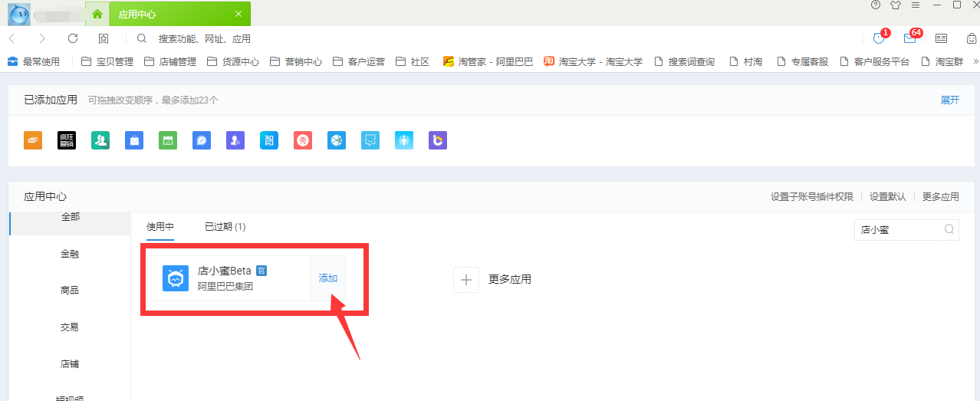Open the green people app icon
The image size is (980, 401).
[100, 140]
